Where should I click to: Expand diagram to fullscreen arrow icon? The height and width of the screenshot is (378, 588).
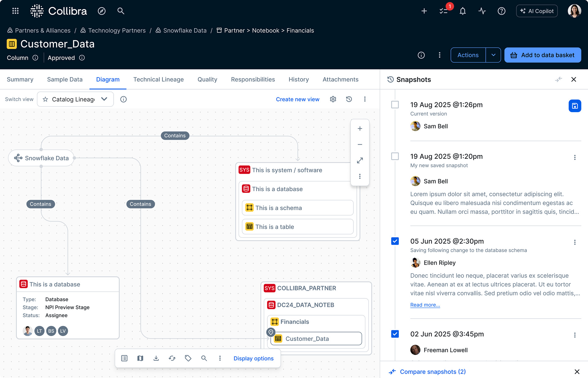coord(360,161)
